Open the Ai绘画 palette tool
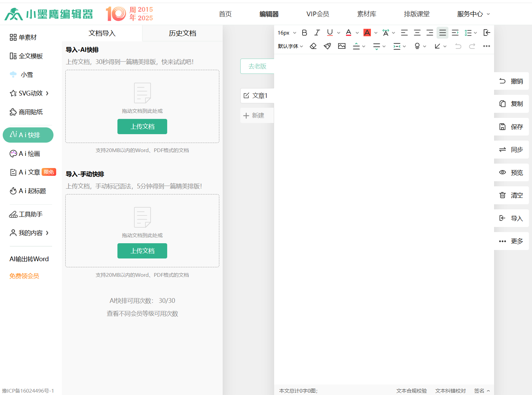 [25, 154]
